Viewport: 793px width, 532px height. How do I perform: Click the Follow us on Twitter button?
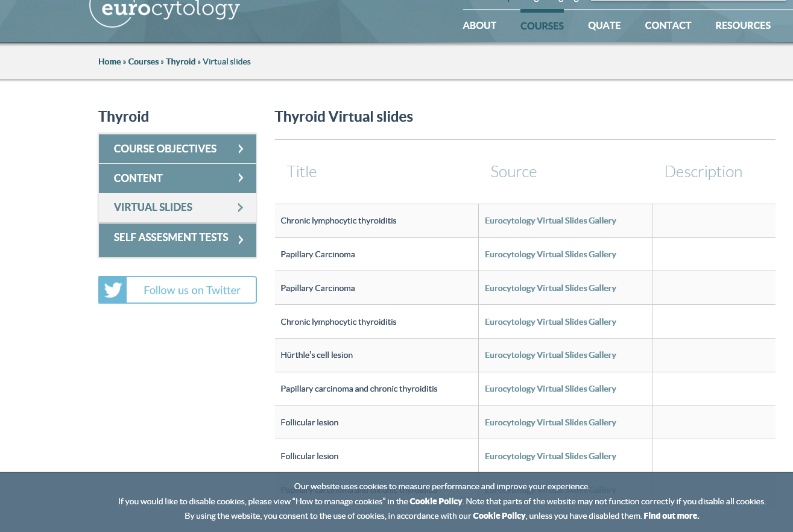click(177, 290)
